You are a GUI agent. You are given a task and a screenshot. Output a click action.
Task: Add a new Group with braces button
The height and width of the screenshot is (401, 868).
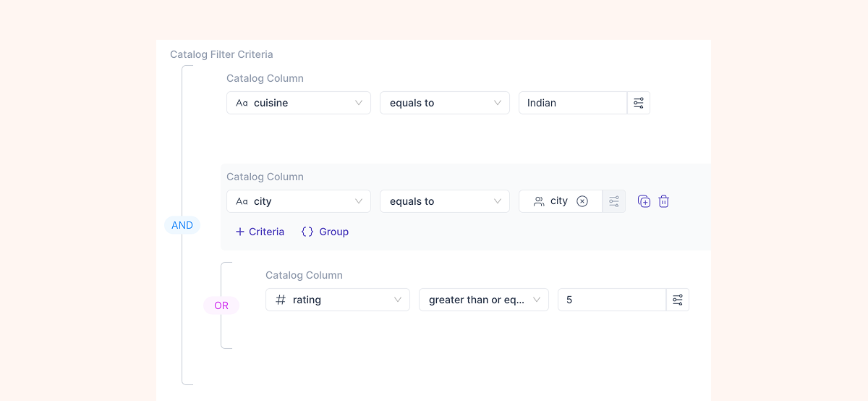click(x=325, y=232)
